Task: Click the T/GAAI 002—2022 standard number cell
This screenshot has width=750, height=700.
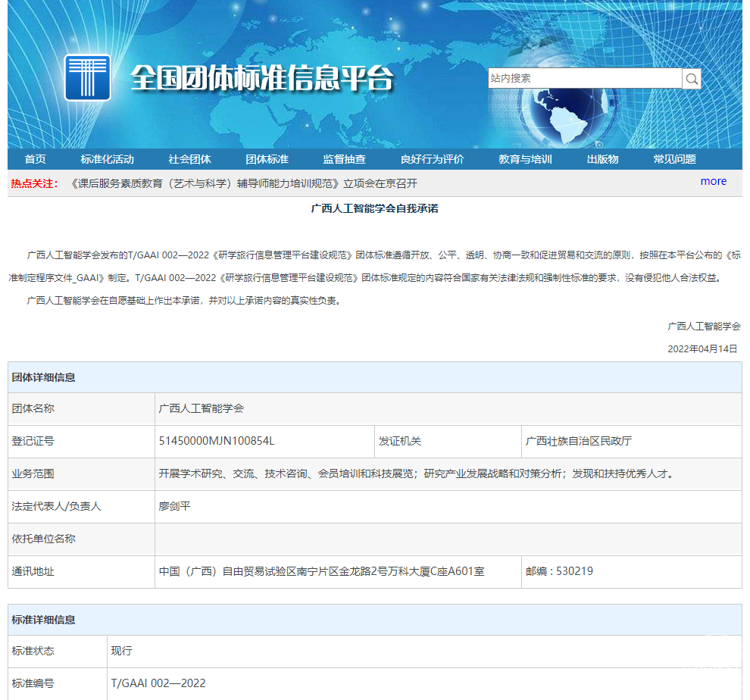Action: (424, 684)
